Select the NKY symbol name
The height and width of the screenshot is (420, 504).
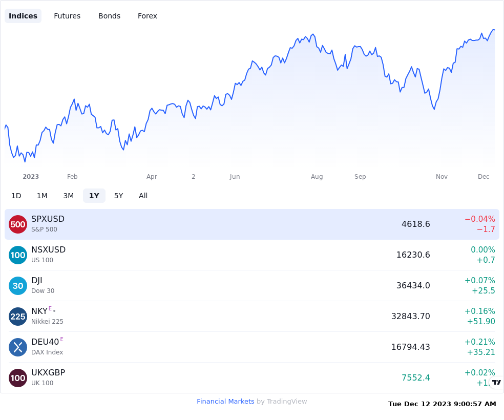click(39, 311)
